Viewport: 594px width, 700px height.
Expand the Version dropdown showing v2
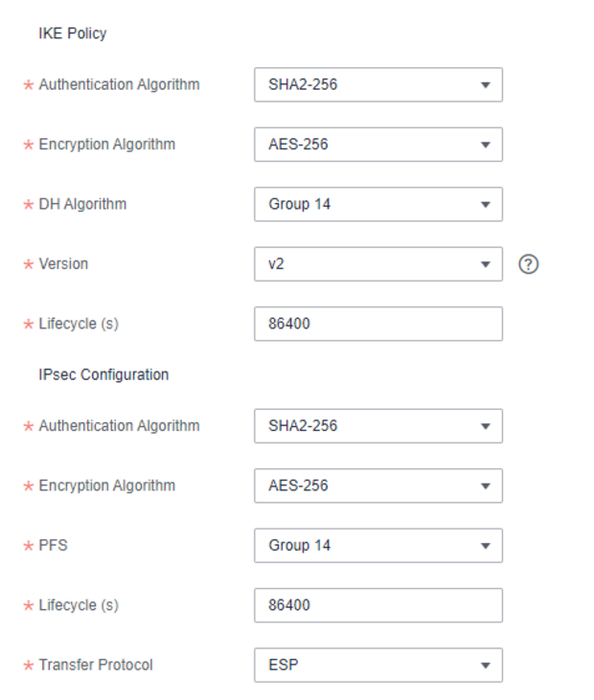[377, 264]
